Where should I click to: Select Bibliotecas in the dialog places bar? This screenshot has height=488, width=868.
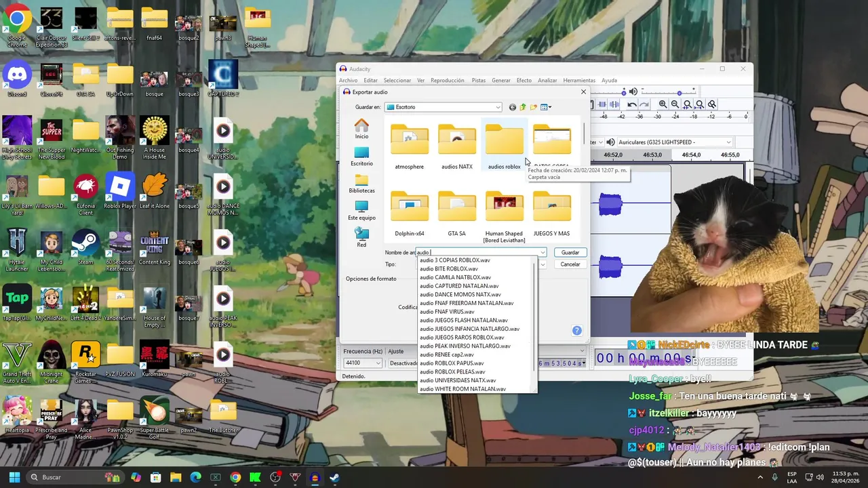pos(361,184)
